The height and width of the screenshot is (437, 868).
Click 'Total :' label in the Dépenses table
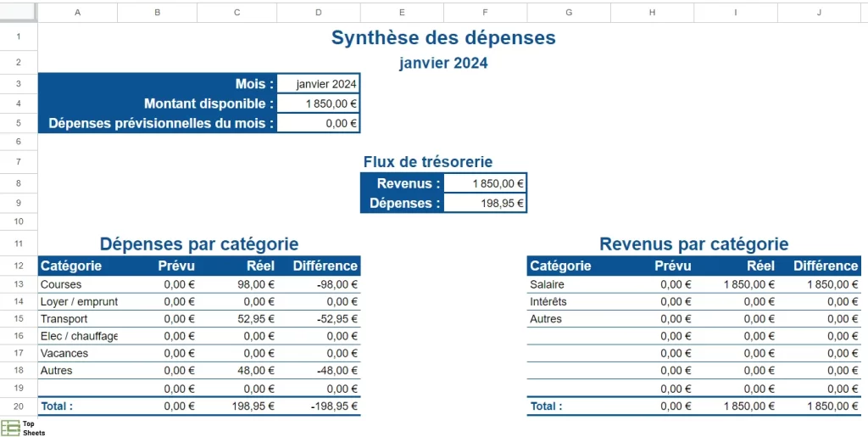57,406
